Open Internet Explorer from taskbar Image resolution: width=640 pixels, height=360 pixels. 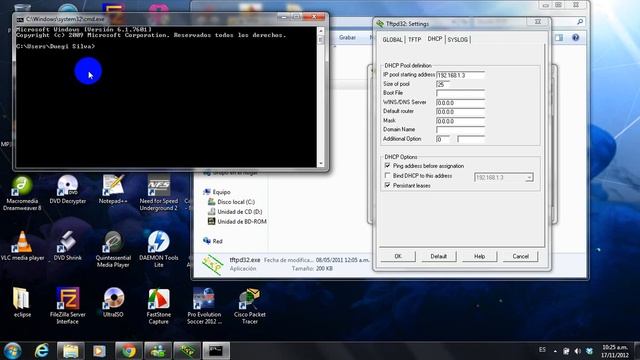coord(42,351)
